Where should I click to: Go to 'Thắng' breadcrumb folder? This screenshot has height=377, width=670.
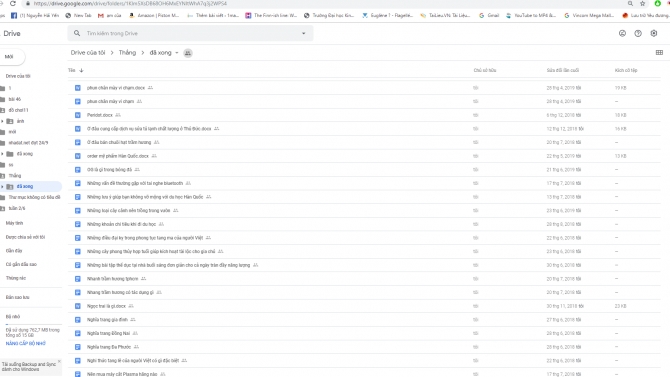pos(127,53)
